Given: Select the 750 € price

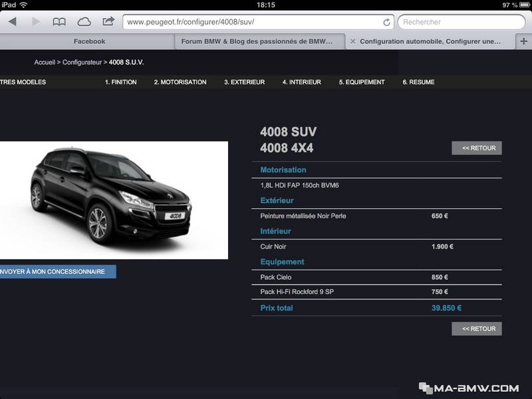Looking at the screenshot, I should 440,292.
